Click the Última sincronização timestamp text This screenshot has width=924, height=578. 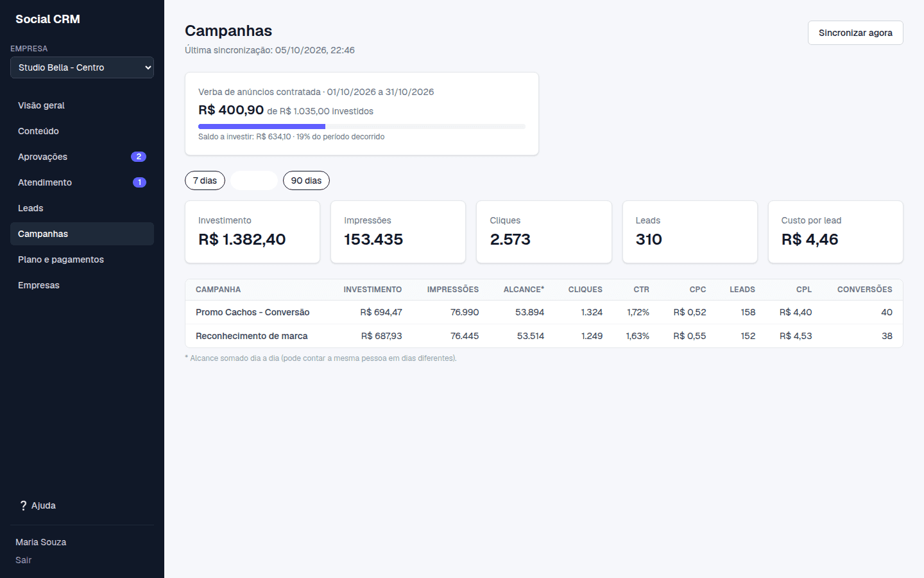point(269,50)
